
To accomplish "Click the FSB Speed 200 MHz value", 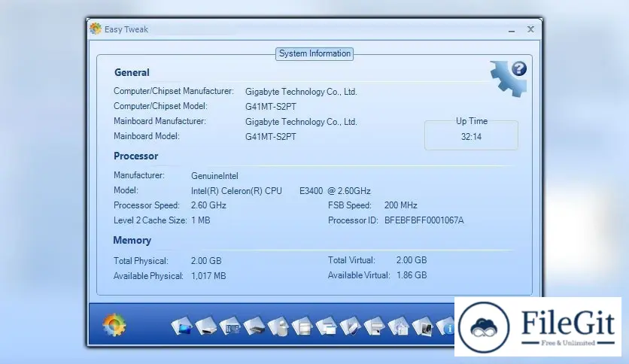I will (401, 205).
